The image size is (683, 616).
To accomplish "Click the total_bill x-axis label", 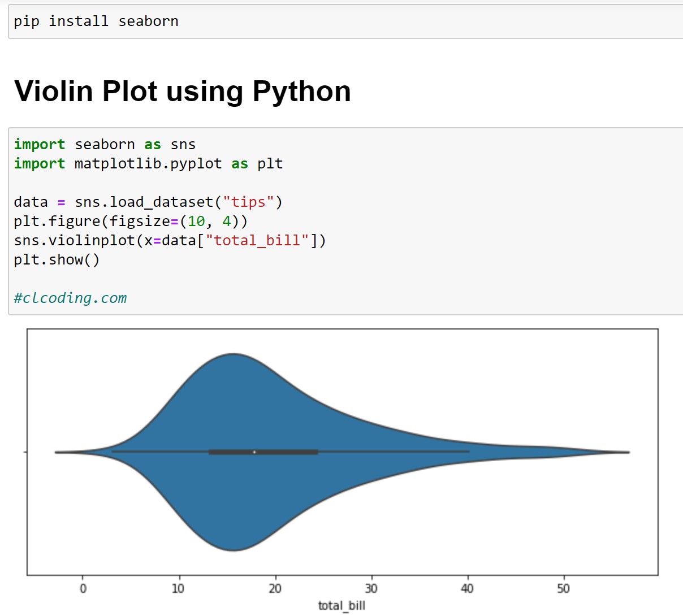I will (341, 606).
